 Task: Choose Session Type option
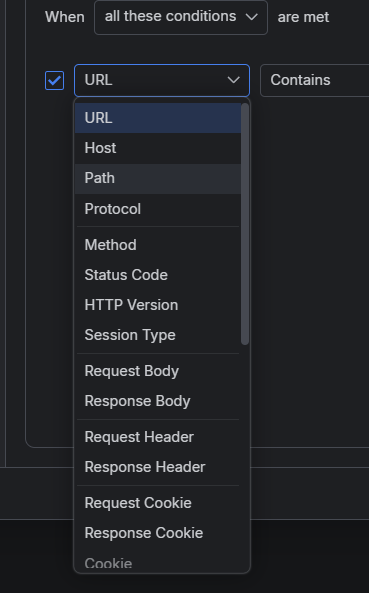click(158, 335)
